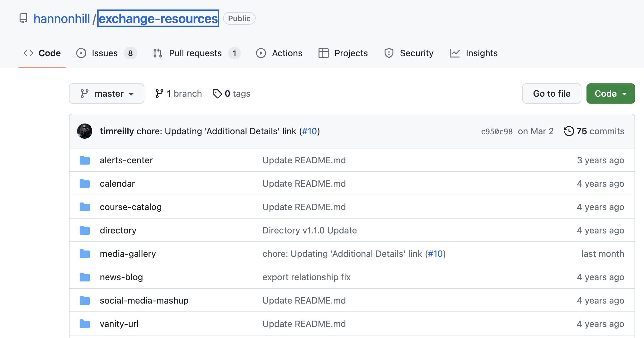
Task: Click timreilly's avatar thumbnail
Action: pyautogui.click(x=85, y=131)
